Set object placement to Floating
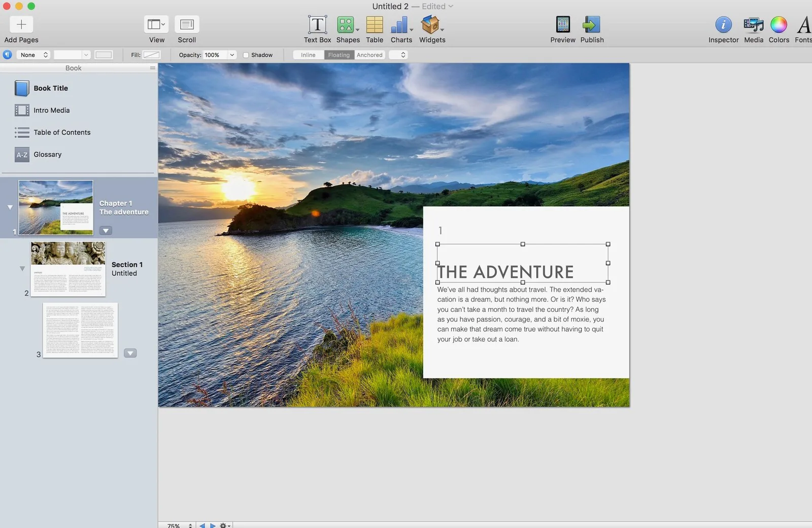 point(339,55)
